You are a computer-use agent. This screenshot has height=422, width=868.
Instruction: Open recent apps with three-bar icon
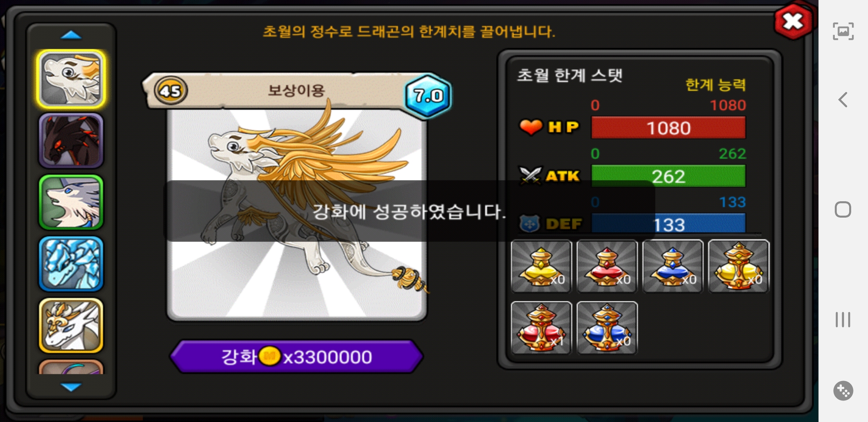(x=843, y=320)
